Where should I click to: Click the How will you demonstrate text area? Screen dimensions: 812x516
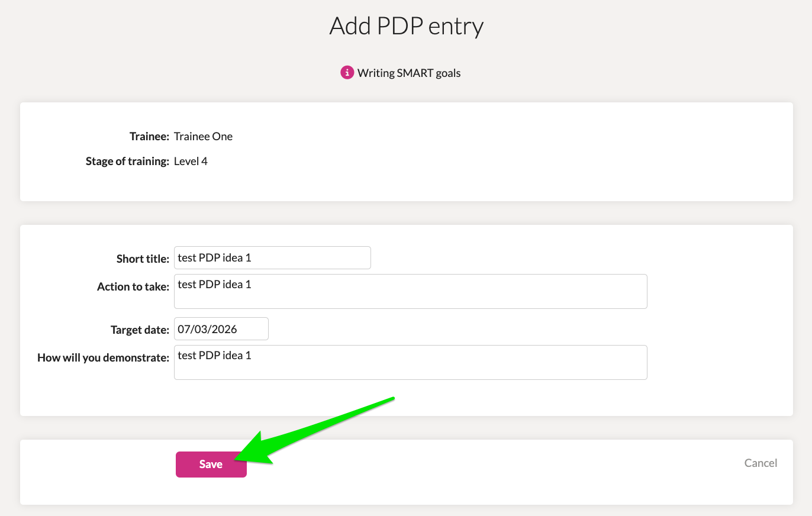click(x=410, y=362)
